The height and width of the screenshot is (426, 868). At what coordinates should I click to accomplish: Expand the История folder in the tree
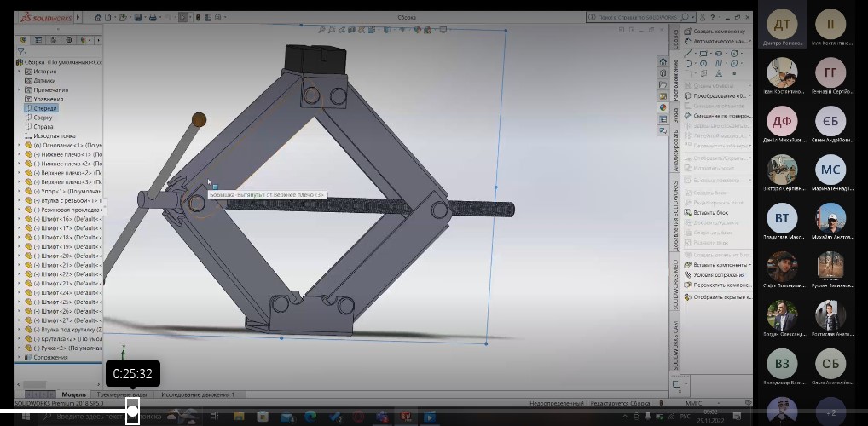pos(20,72)
